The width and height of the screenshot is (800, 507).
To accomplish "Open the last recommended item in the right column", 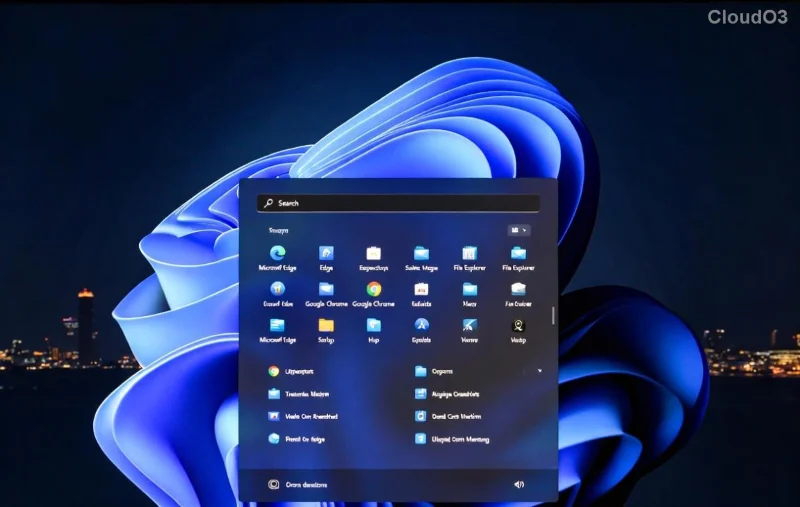I will [x=452, y=439].
